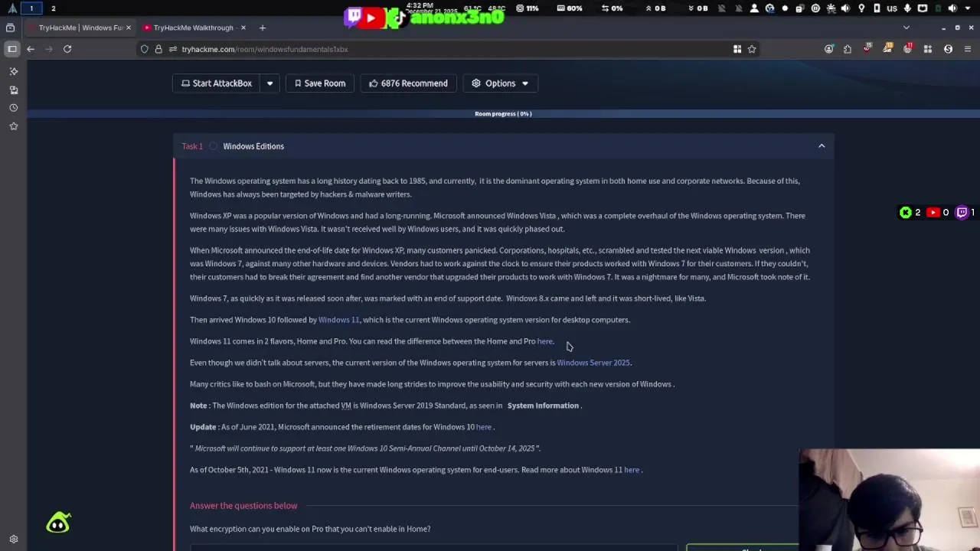The image size is (980, 551).
Task: Expand the system tray dropdown arrow
Action: [967, 8]
